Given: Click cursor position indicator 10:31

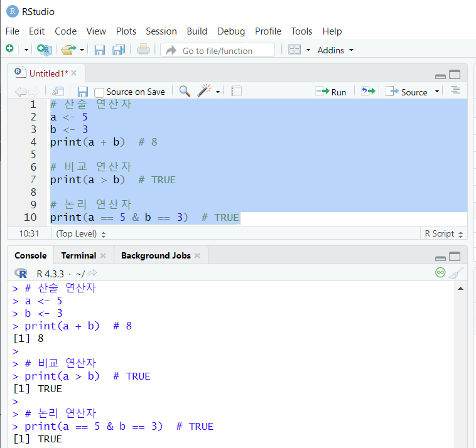Looking at the screenshot, I should (x=29, y=234).
